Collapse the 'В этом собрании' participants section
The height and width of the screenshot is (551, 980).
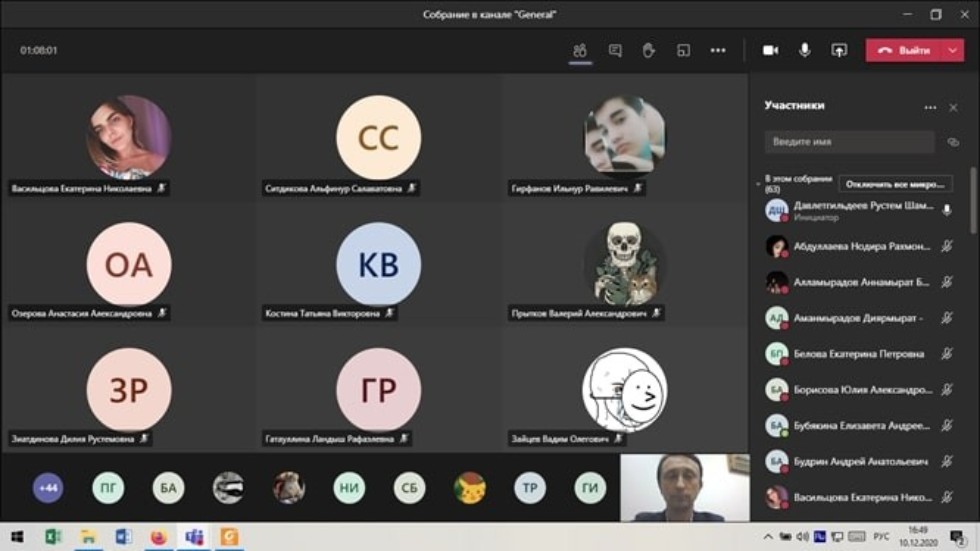point(757,184)
